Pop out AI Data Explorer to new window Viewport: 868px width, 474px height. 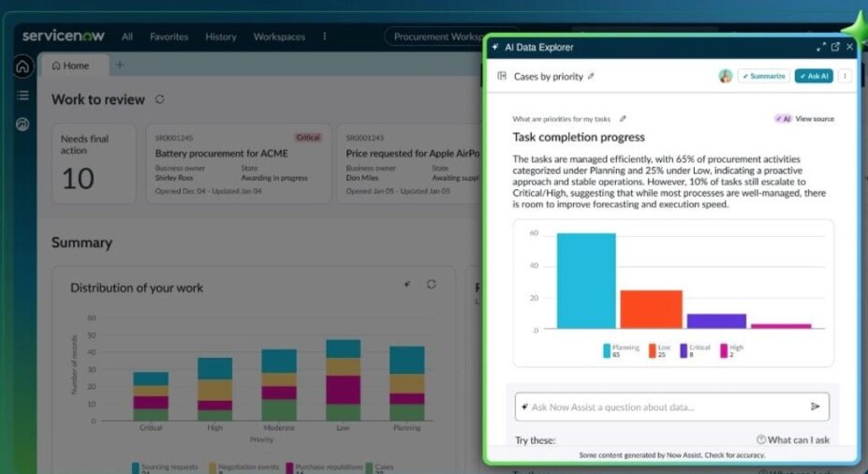835,47
